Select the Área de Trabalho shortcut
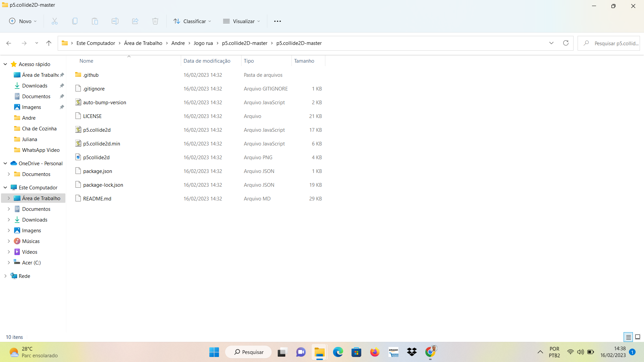Screen dimensions: 644x362 41,75
